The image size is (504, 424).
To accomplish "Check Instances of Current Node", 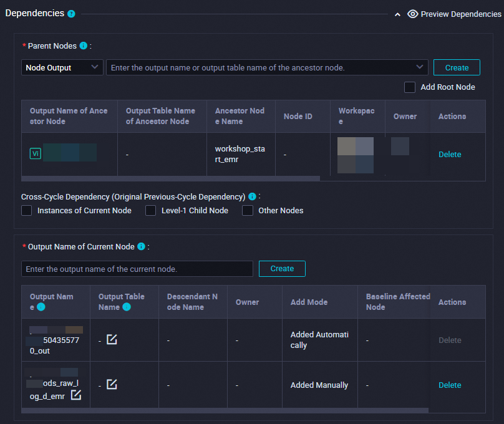I will (x=27, y=211).
